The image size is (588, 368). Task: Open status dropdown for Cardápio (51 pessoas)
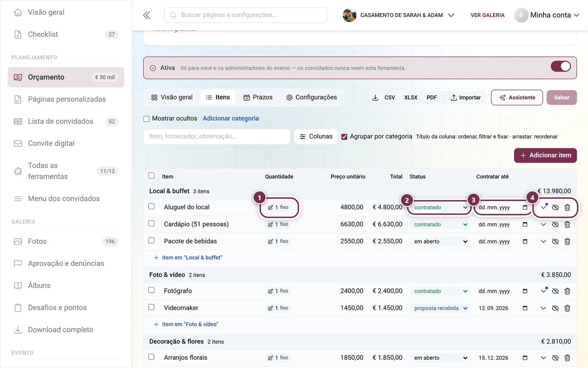440,224
